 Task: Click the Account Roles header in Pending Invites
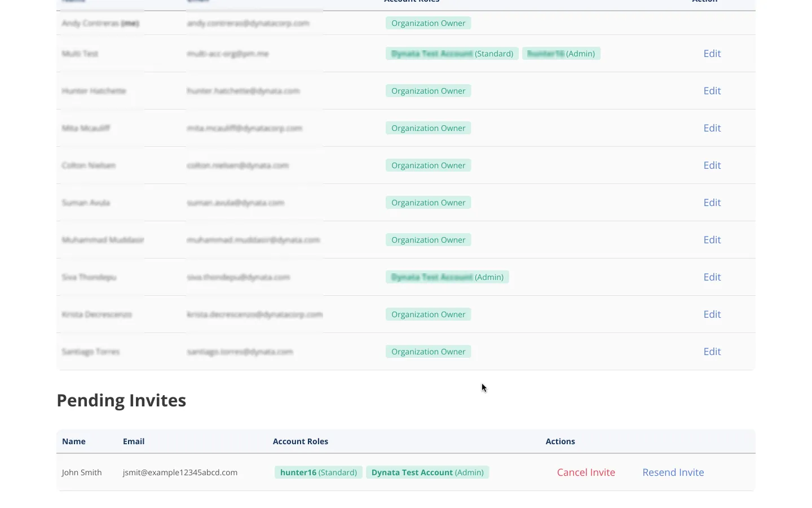(300, 441)
